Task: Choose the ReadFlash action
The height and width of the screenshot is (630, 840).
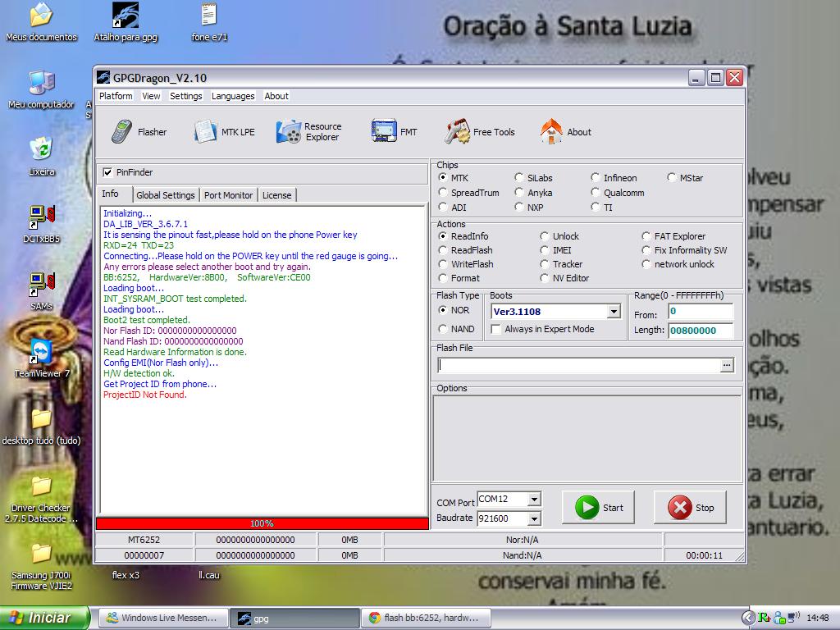Action: 442,249
